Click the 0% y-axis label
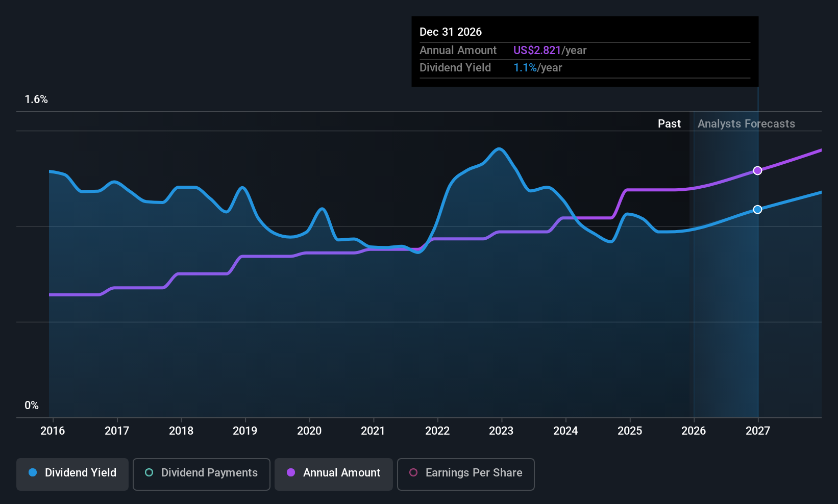This screenshot has width=838, height=504. 32,406
